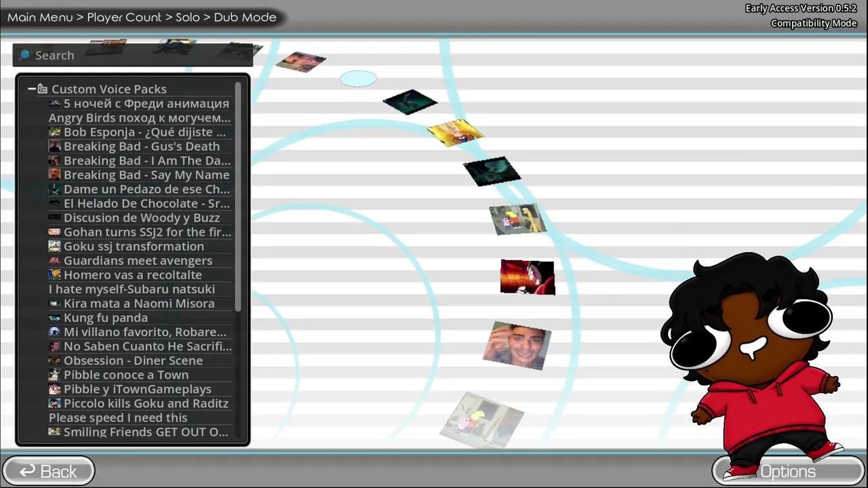Select the Kung fu panda icon

(55, 318)
